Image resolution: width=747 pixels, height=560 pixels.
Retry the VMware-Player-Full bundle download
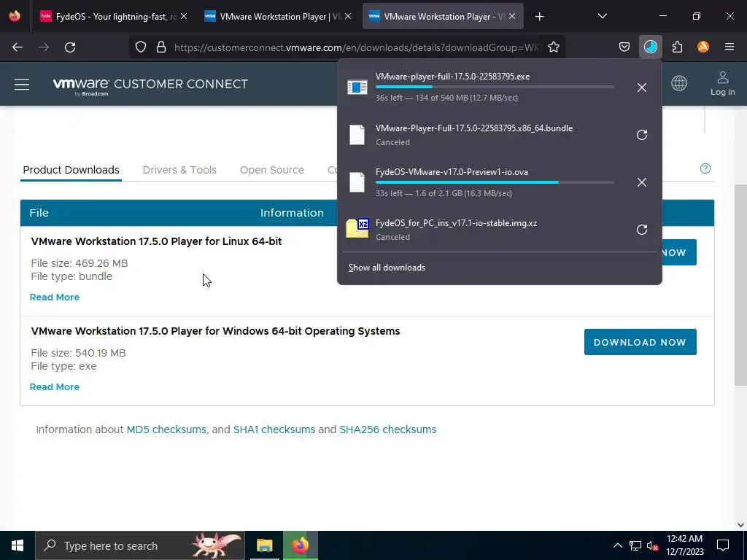642,135
